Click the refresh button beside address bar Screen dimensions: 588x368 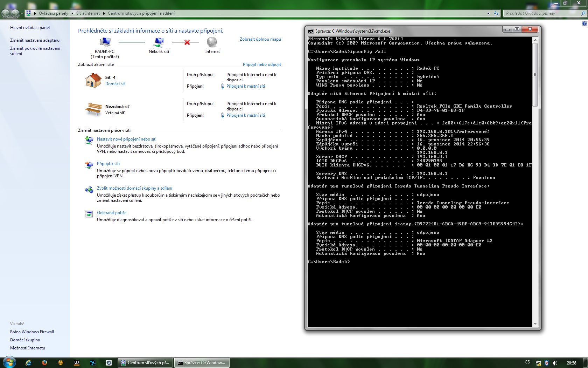[496, 13]
